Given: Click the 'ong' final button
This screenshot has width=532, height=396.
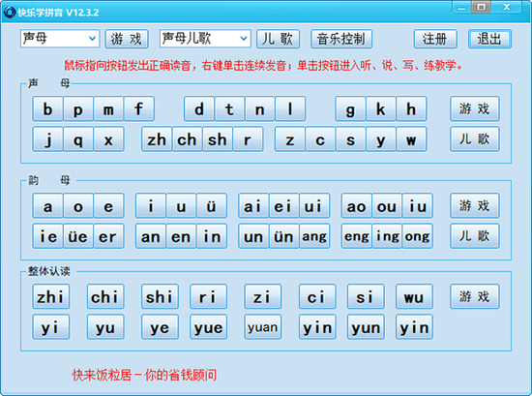Looking at the screenshot, I should [417, 236].
